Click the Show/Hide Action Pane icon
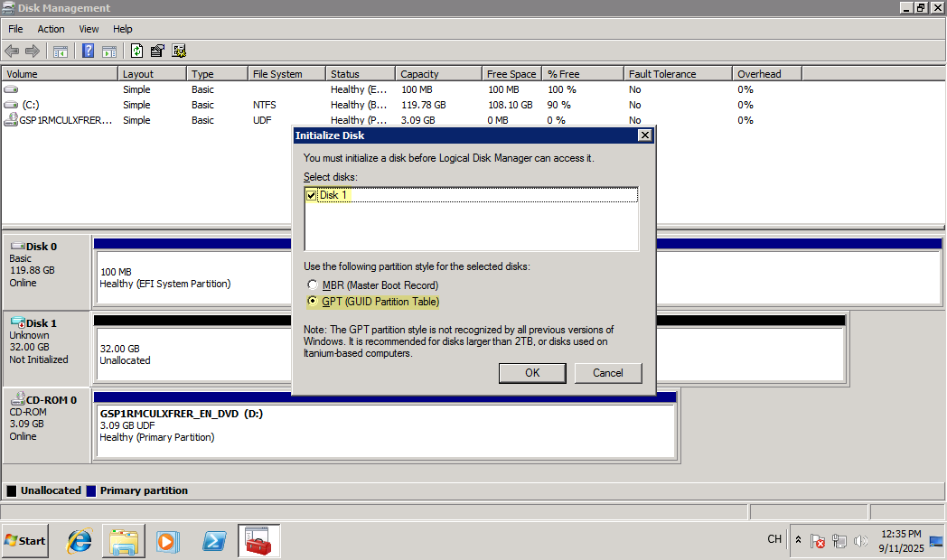Image resolution: width=947 pixels, height=560 pixels. pyautogui.click(x=108, y=51)
